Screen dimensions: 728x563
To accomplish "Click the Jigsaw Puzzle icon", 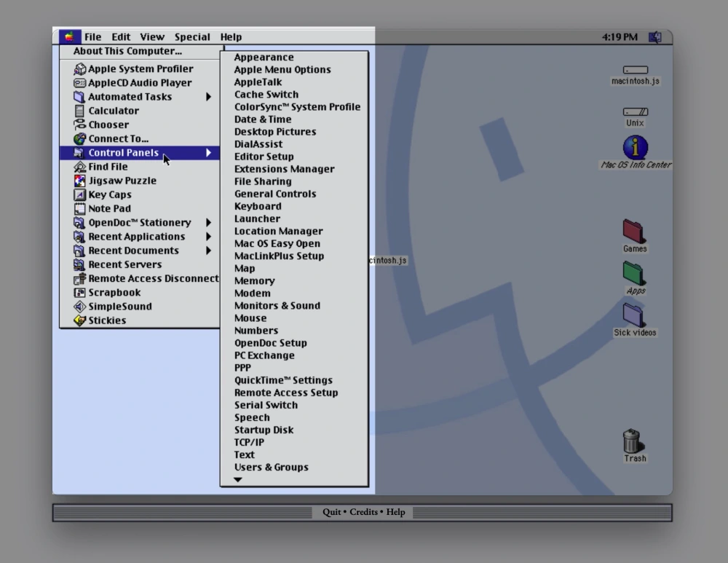I will [80, 180].
